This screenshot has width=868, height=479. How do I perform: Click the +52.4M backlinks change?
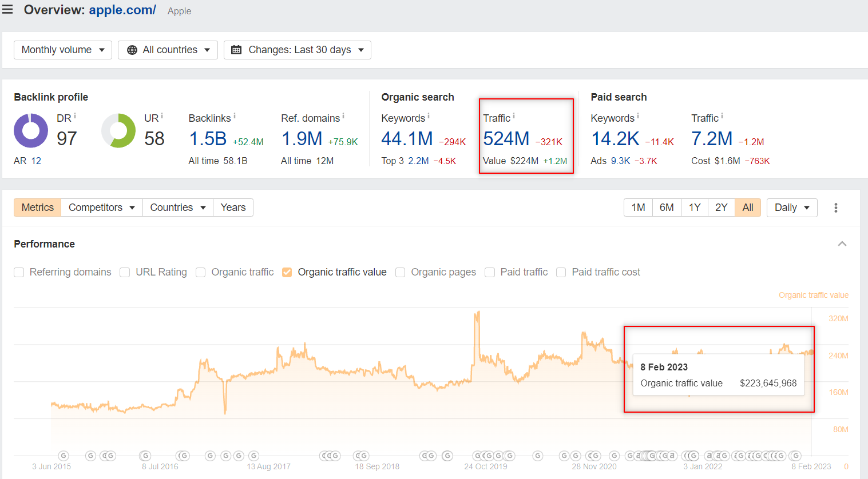click(x=248, y=142)
